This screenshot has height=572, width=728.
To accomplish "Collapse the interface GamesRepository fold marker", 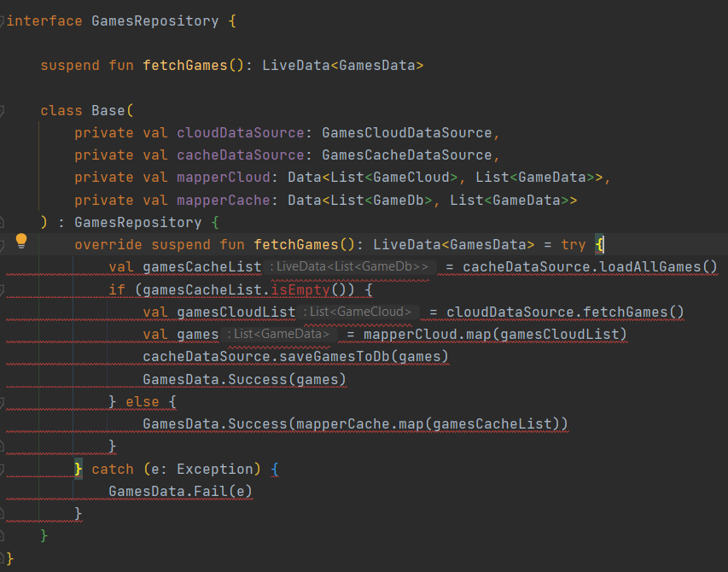I will coord(2,20).
